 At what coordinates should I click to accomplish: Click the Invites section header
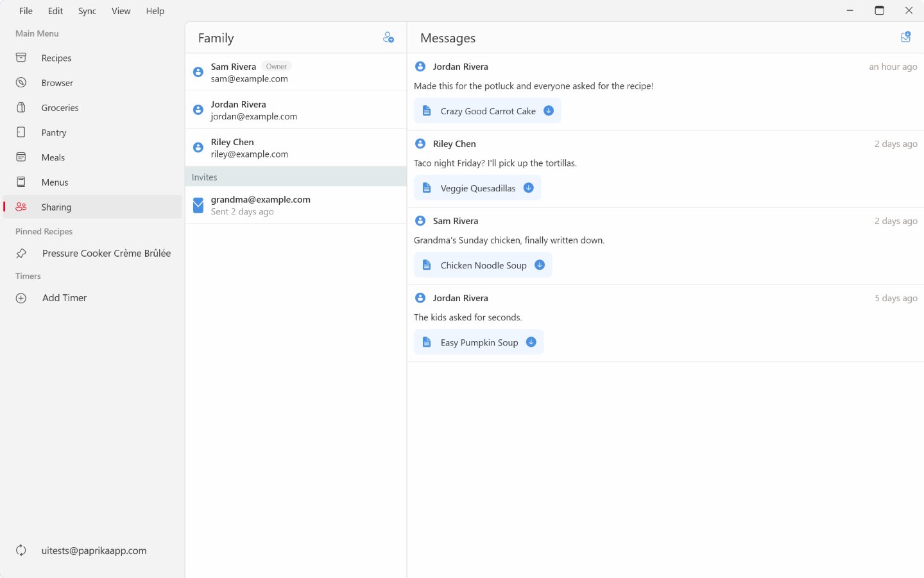[x=296, y=177]
